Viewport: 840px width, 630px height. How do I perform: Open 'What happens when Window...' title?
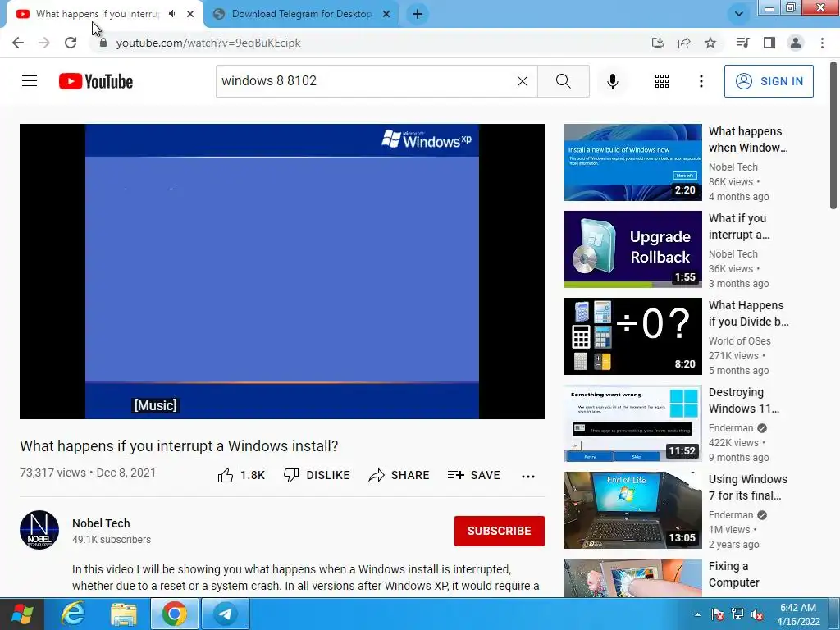coord(748,139)
